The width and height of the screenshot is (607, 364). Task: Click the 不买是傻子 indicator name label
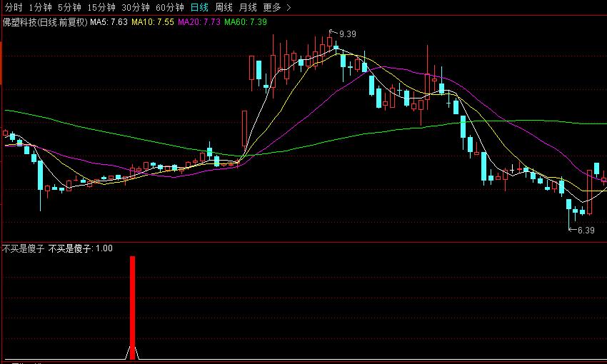24,248
